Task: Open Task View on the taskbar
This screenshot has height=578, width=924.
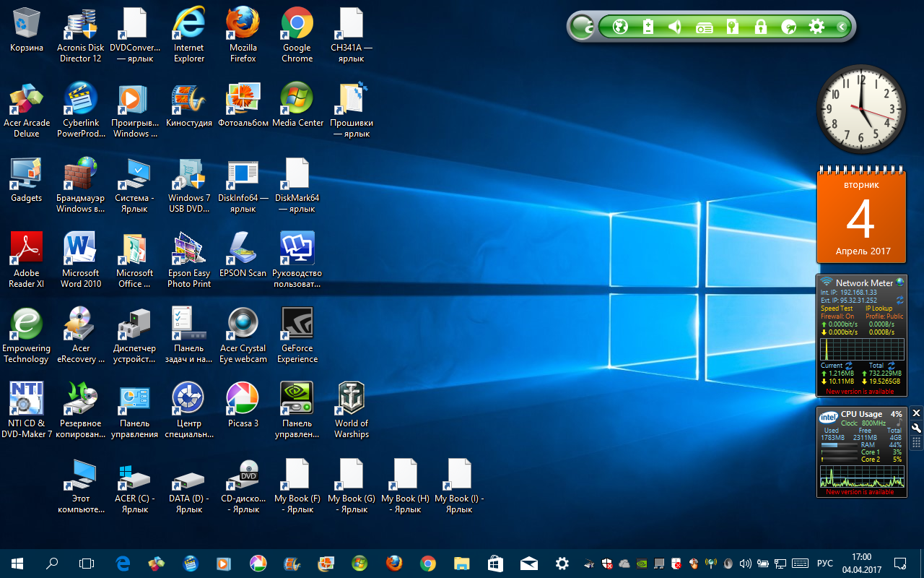Action: point(87,564)
